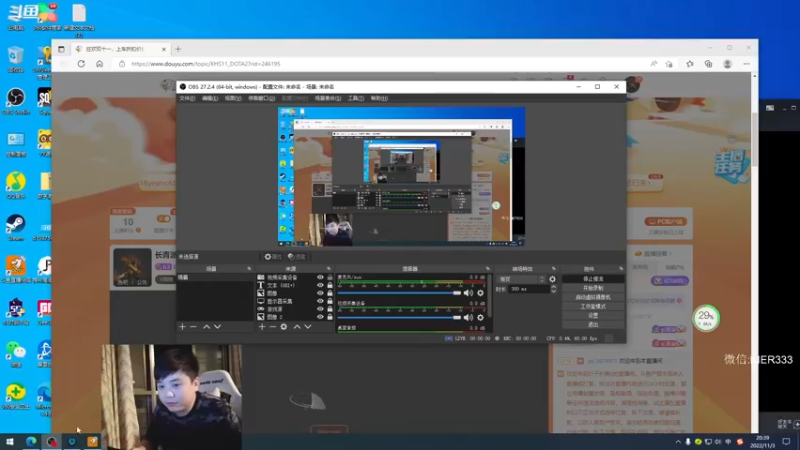Open the OBS 停靠窗口(D) menu

(261, 98)
